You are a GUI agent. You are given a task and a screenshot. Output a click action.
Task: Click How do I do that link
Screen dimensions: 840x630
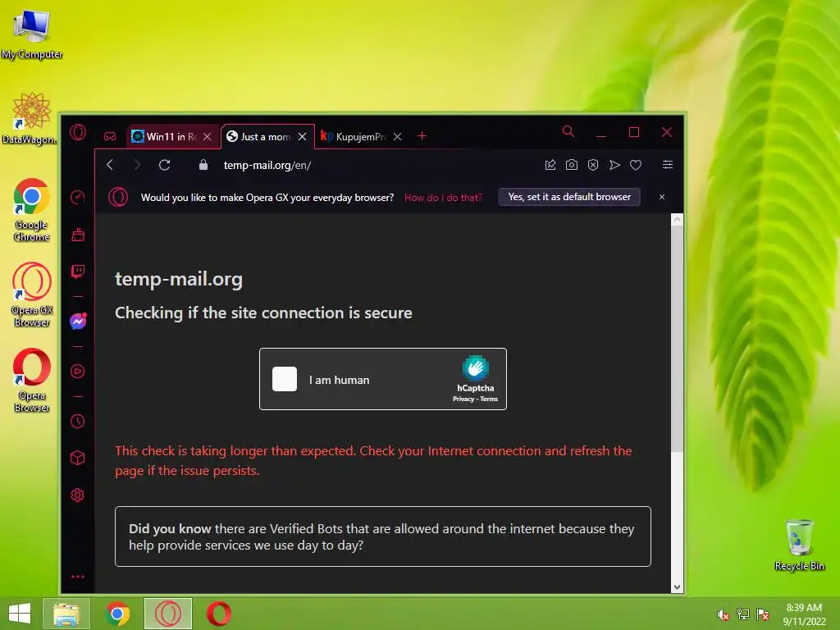443,198
